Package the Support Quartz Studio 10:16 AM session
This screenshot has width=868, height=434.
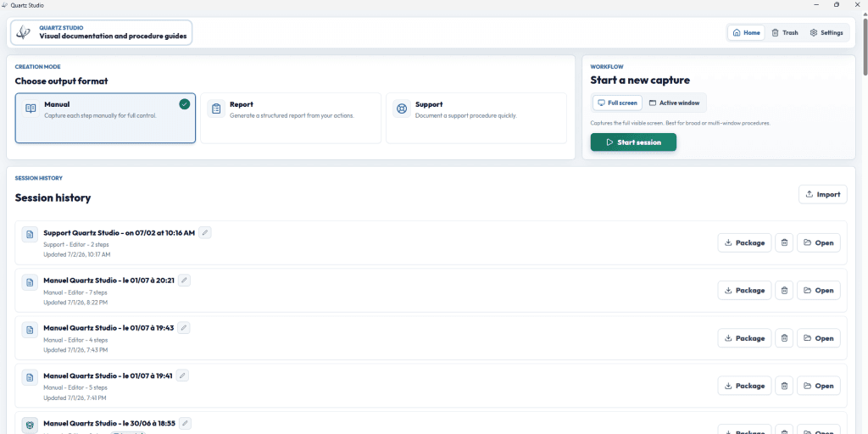[744, 242]
